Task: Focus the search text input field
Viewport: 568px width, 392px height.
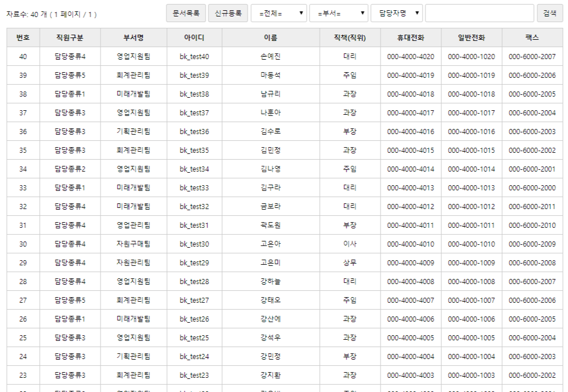Action: click(x=479, y=13)
